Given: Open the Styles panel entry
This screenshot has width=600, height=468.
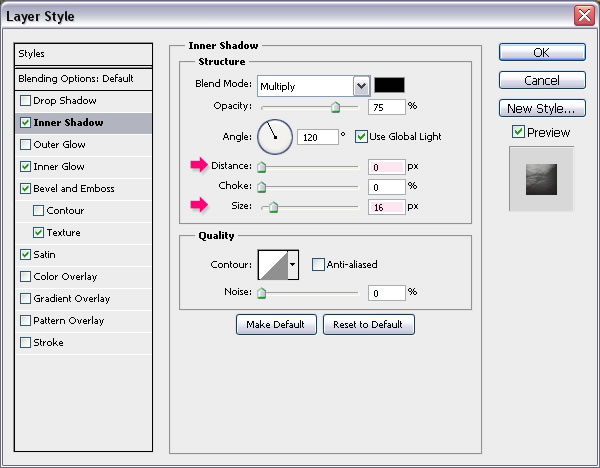Looking at the screenshot, I should [83, 54].
